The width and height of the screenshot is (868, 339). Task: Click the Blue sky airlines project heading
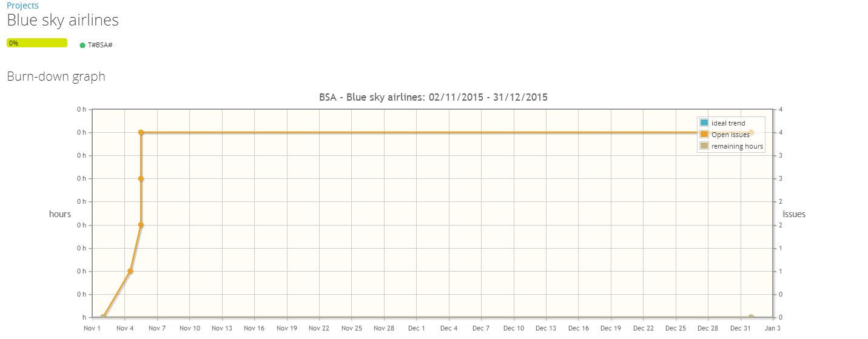coord(62,20)
